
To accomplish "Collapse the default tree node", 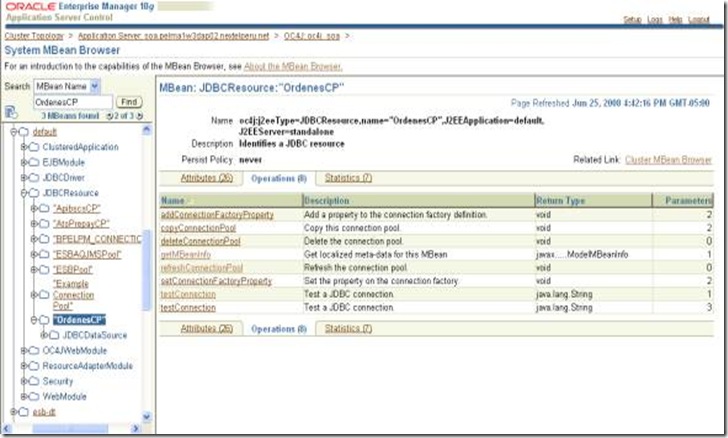I will [x=13, y=132].
